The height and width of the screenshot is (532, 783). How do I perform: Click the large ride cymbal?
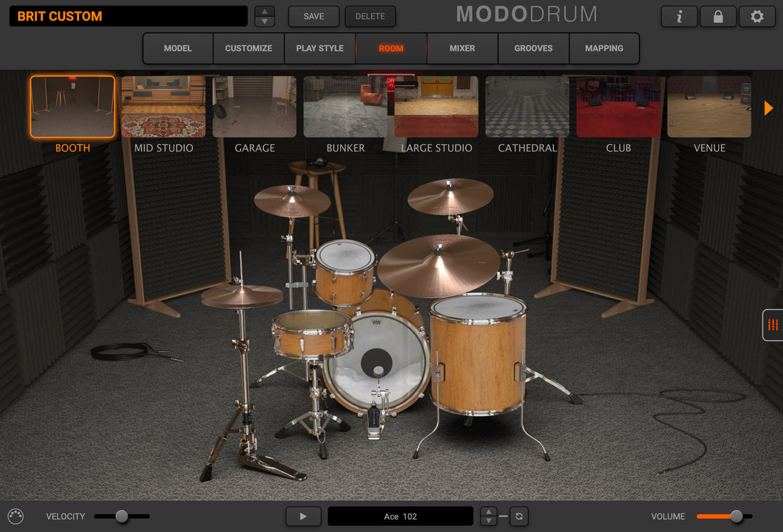pos(438,265)
